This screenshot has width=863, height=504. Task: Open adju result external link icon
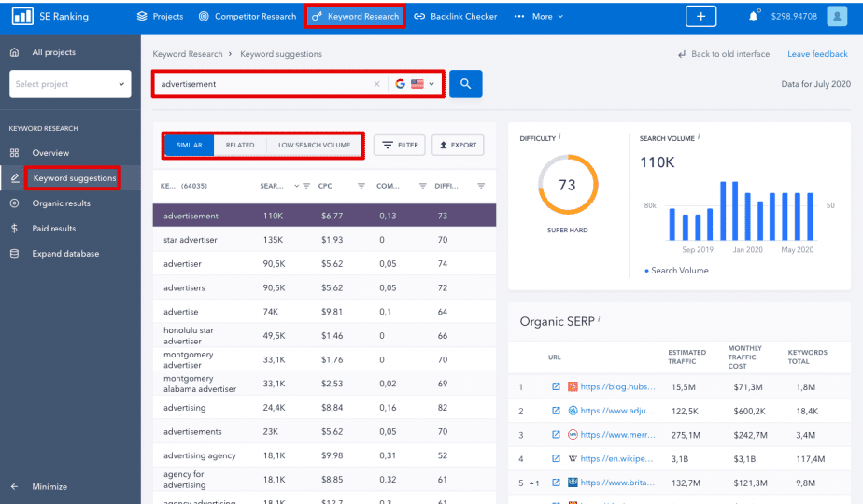point(556,411)
